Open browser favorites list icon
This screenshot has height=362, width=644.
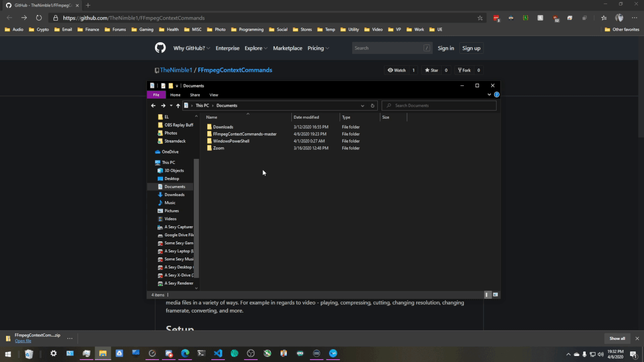[x=604, y=18]
